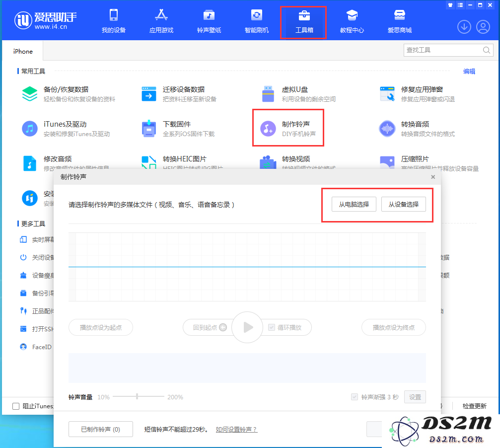Open the 下载固件 tool
The height and width of the screenshot is (448, 500).
click(178, 129)
